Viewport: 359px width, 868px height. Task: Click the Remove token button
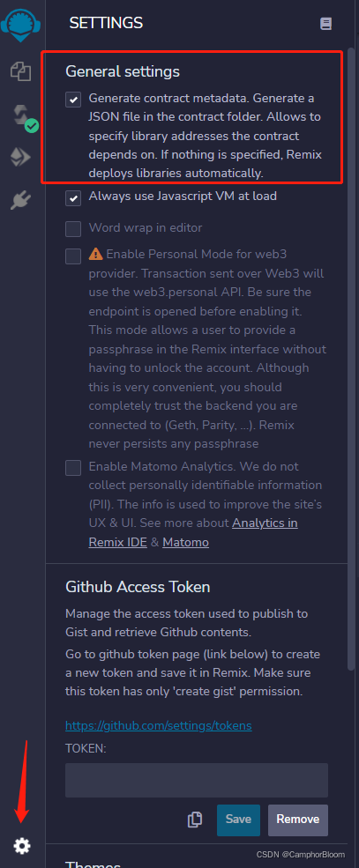(298, 820)
